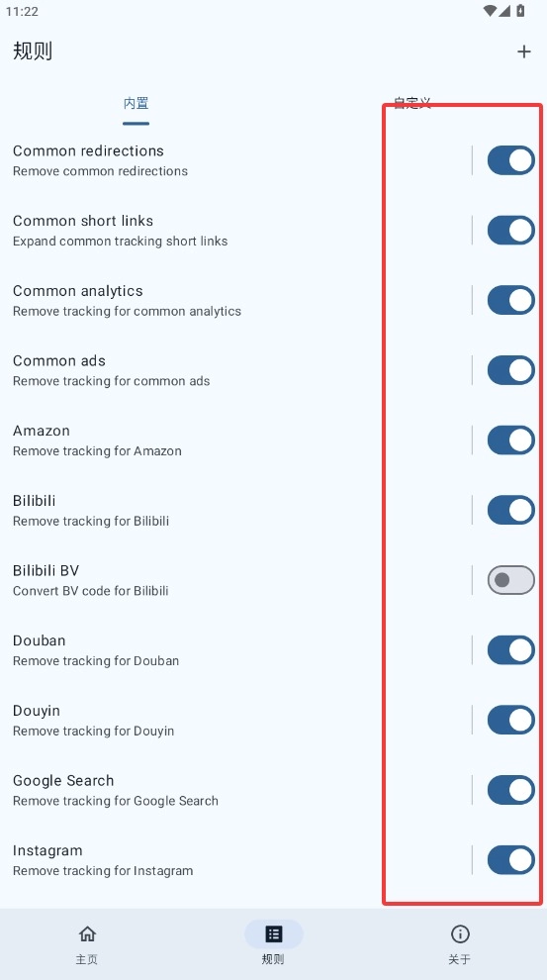This screenshot has height=980, width=547.
Task: Enable the Bilibili BV switch
Action: (510, 580)
